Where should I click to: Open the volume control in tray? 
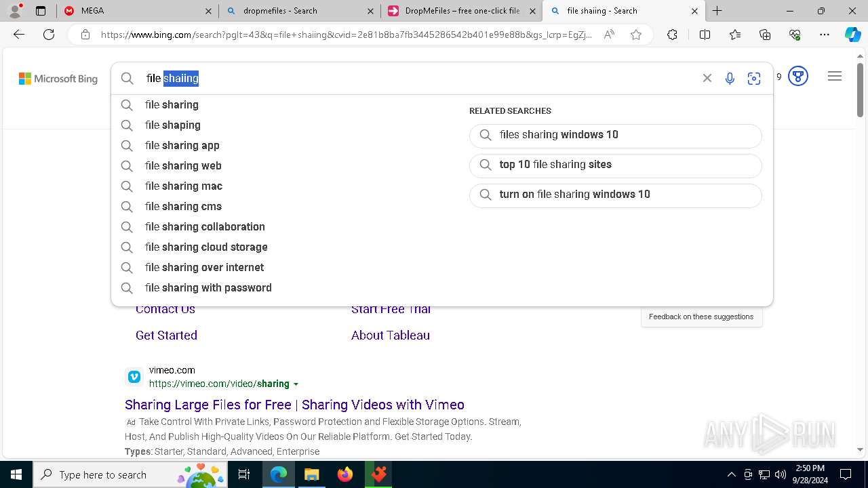point(781,474)
